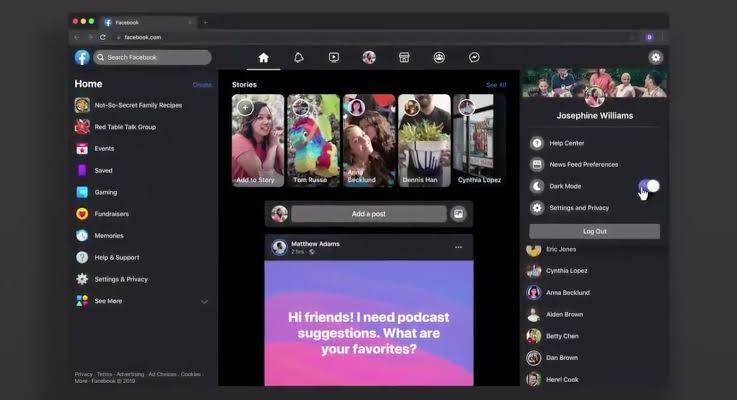The width and height of the screenshot is (737, 400).
Task: Click the Add a post box
Action: 369,214
